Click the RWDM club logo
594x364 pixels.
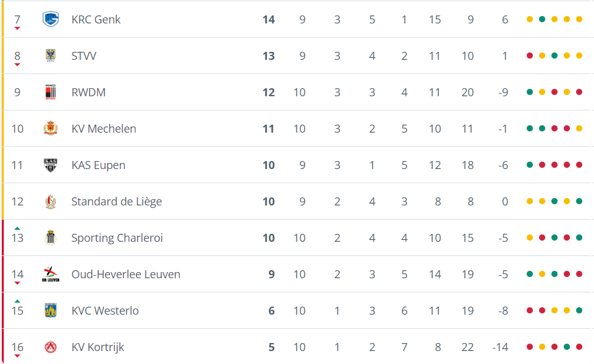click(51, 92)
